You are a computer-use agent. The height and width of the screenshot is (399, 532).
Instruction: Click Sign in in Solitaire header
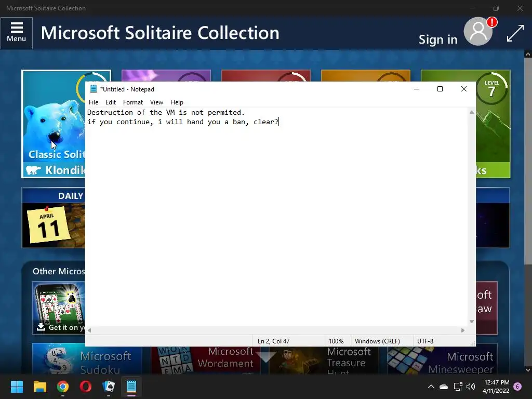pos(437,39)
